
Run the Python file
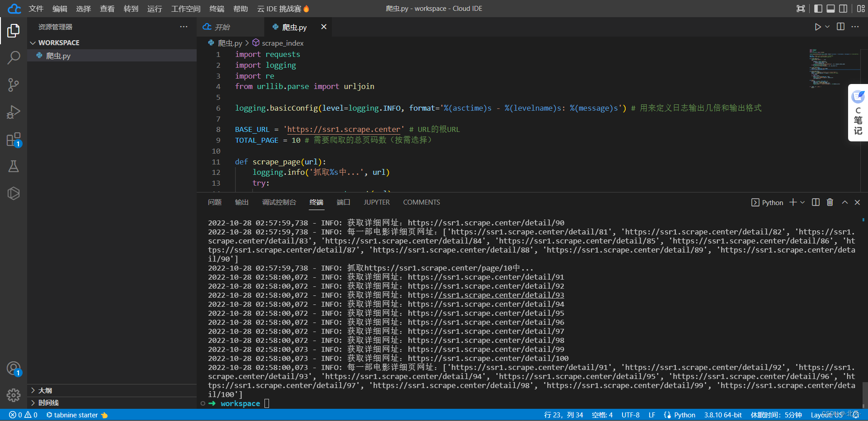point(818,27)
